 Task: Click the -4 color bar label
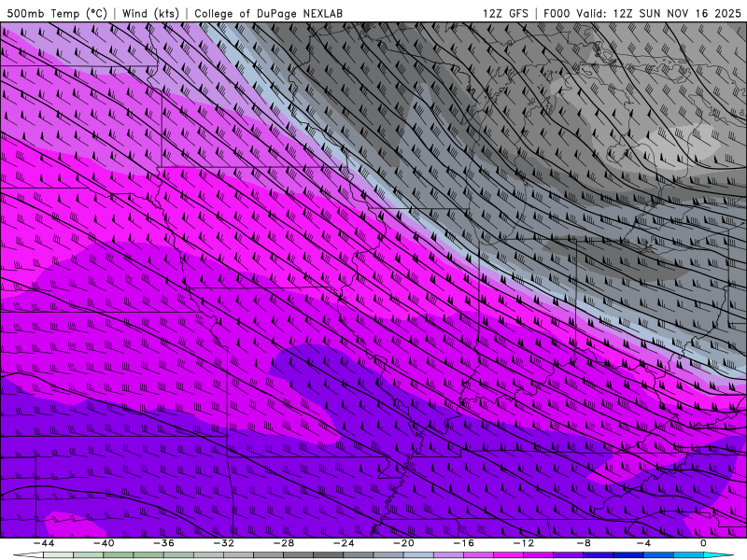[643, 543]
